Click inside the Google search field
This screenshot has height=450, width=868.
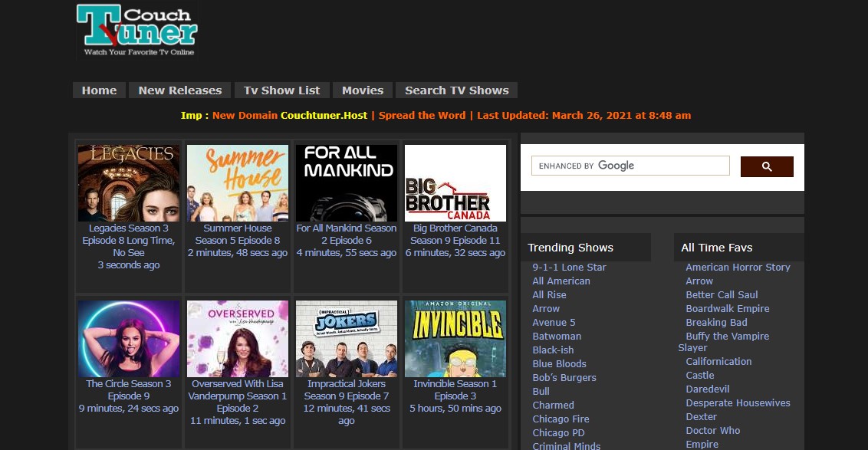pyautogui.click(x=630, y=166)
